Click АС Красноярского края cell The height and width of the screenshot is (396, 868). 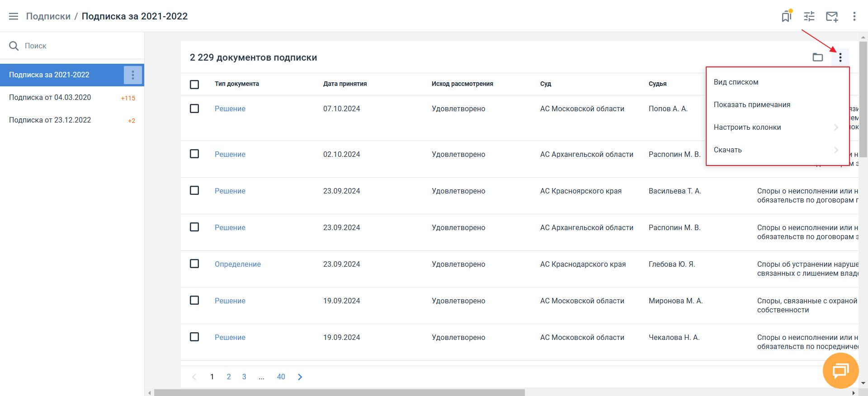[x=581, y=191]
